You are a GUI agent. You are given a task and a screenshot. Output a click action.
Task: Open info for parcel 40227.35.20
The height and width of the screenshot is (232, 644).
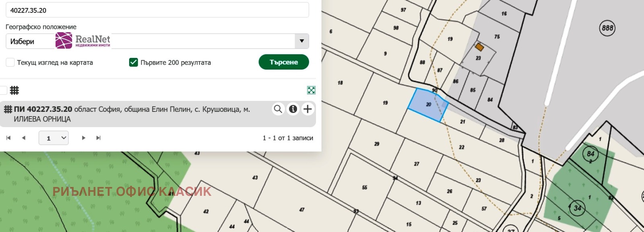tap(293, 109)
